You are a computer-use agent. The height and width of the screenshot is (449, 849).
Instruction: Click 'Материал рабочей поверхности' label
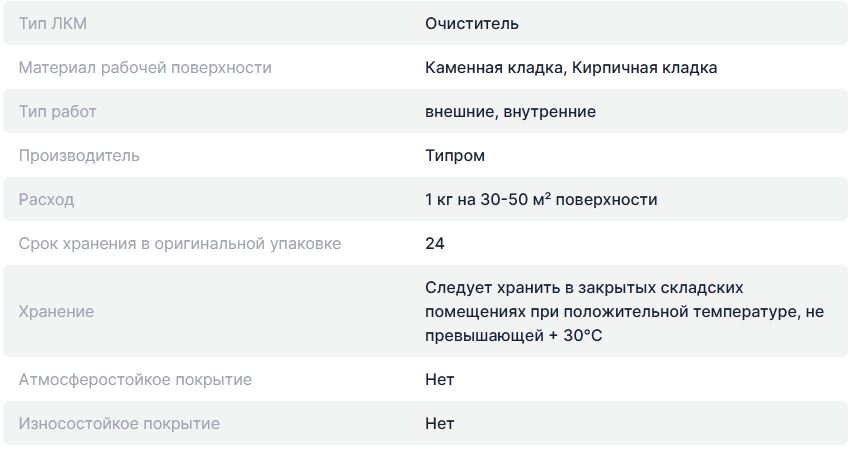click(145, 68)
